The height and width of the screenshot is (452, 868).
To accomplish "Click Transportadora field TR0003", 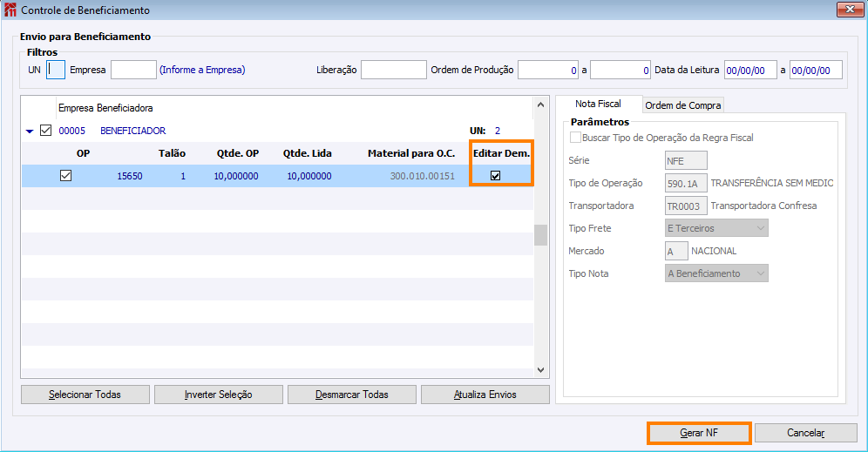I will click(686, 206).
